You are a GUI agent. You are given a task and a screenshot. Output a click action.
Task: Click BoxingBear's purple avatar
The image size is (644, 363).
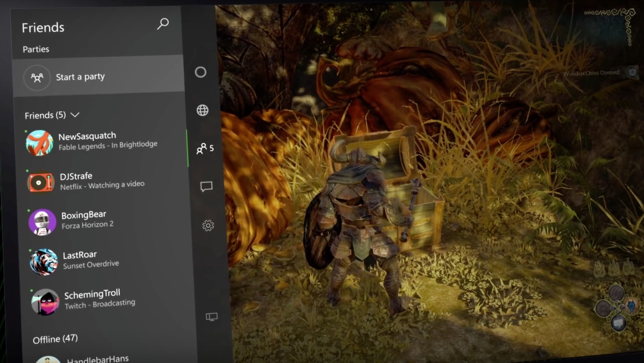[43, 222]
